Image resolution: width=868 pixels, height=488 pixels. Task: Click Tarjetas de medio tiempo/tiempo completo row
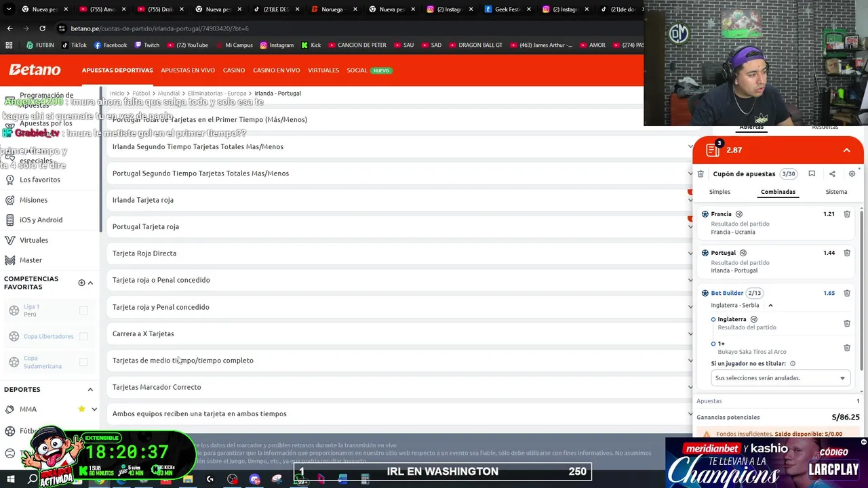click(x=400, y=361)
